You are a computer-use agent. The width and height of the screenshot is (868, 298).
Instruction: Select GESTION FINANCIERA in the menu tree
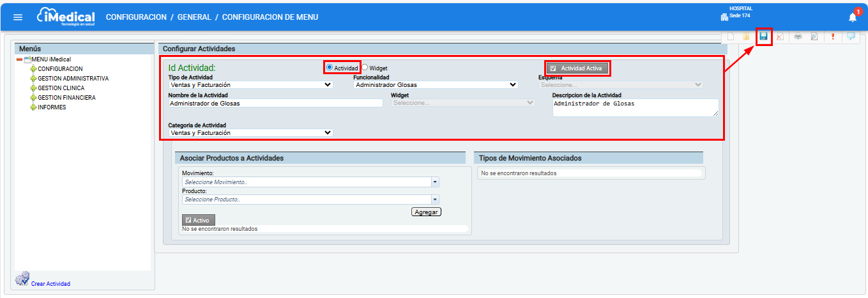(66, 98)
